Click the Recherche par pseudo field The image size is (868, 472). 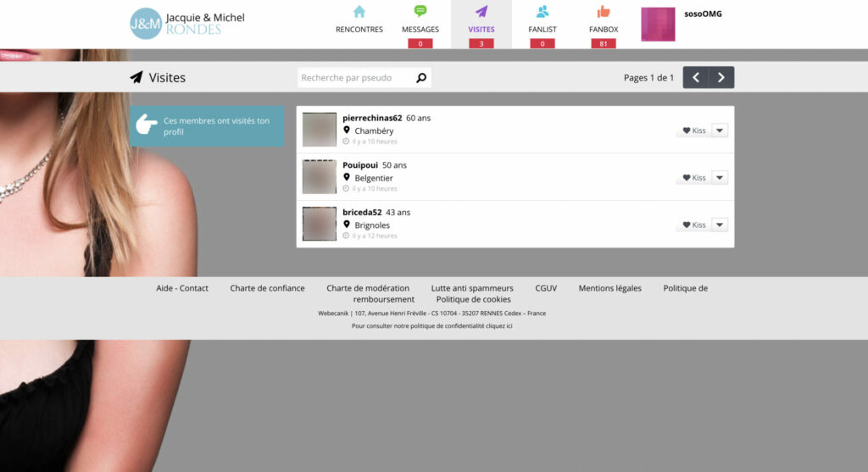pos(356,78)
